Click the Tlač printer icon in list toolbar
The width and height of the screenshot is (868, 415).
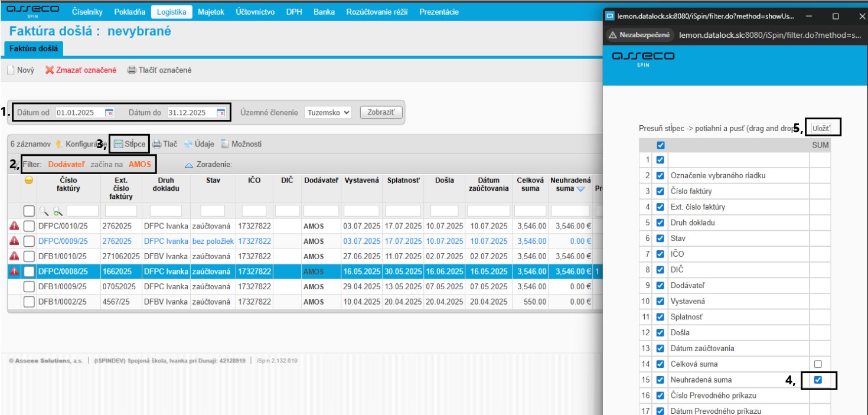(157, 144)
